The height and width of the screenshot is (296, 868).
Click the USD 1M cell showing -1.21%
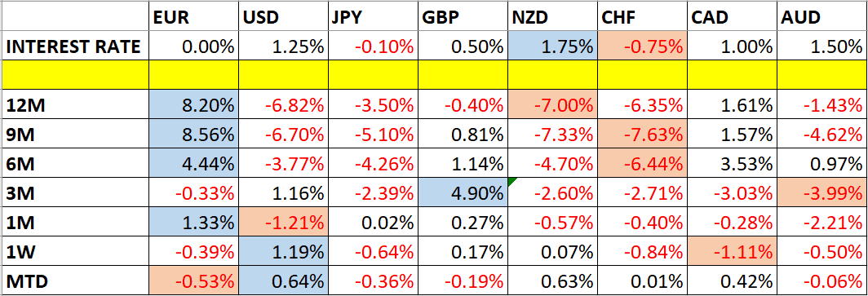point(283,222)
